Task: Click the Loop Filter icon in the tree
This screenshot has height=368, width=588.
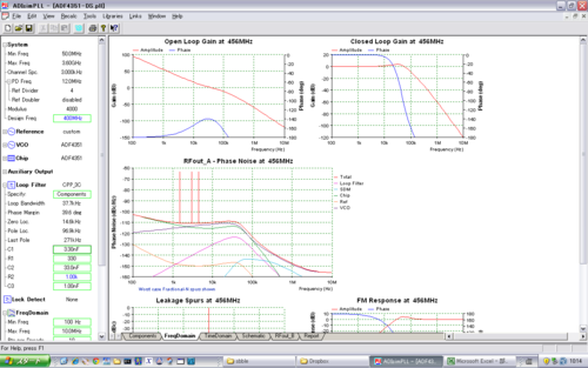Action: click(11, 185)
